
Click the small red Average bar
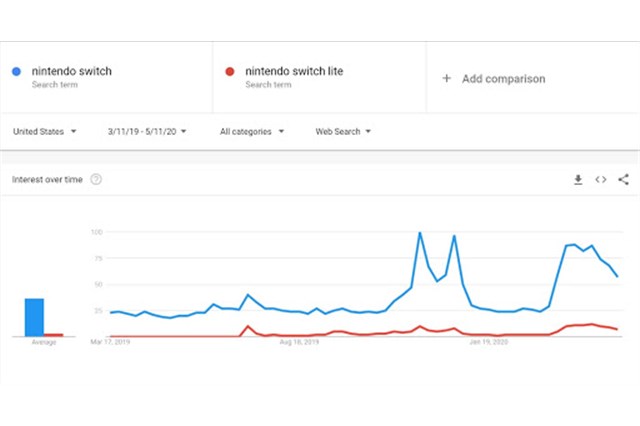[53, 335]
